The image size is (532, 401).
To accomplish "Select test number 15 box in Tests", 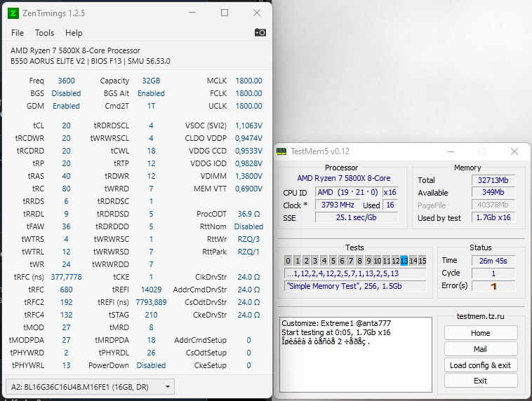I will click(422, 261).
